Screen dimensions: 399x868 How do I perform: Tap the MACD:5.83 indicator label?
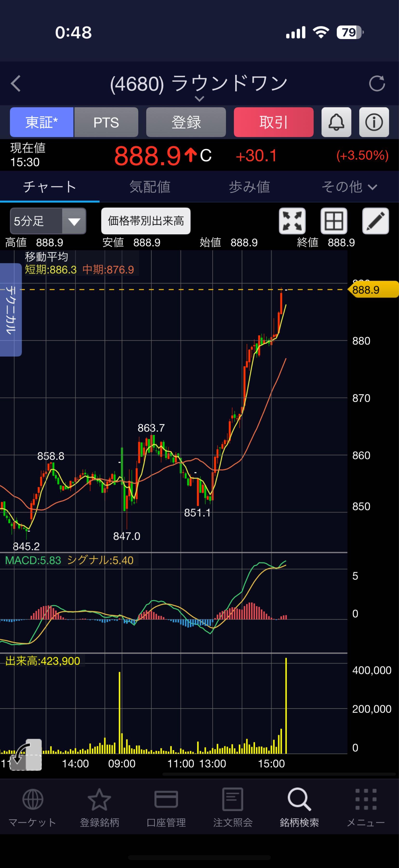[33, 560]
